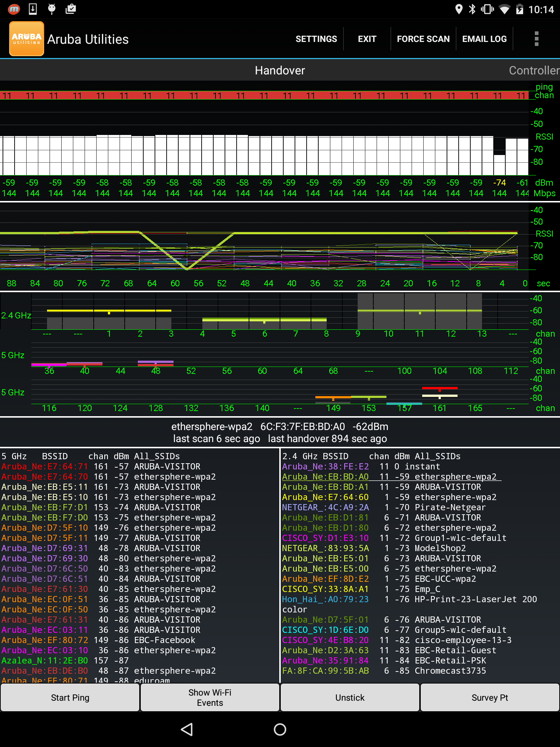Switch to the Controller tab
This screenshot has width=560, height=747.
tap(534, 70)
